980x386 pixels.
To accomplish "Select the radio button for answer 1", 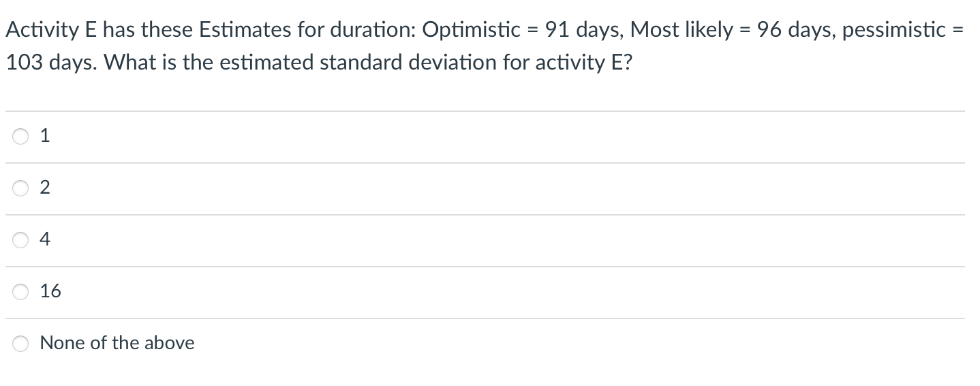I will 20,137.
